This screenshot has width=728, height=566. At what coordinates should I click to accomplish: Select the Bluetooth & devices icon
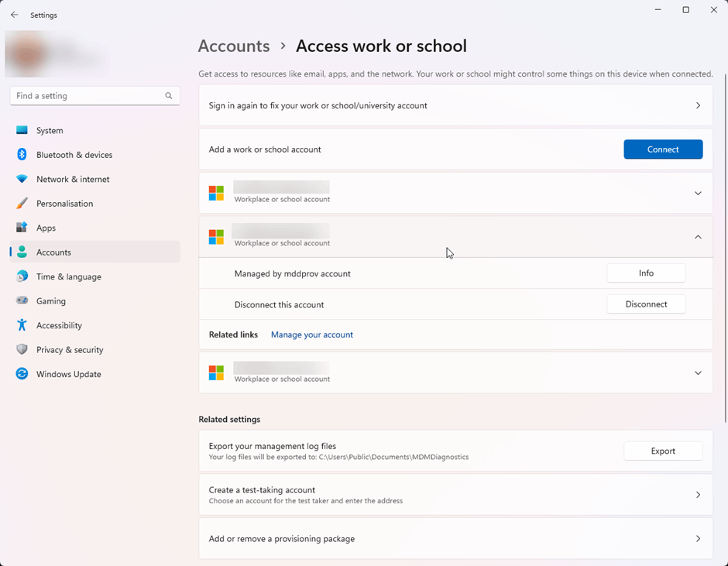[22, 155]
